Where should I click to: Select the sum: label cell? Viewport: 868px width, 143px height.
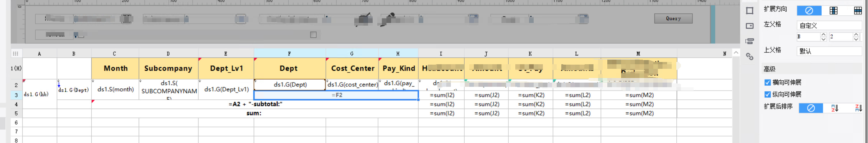[x=255, y=114]
